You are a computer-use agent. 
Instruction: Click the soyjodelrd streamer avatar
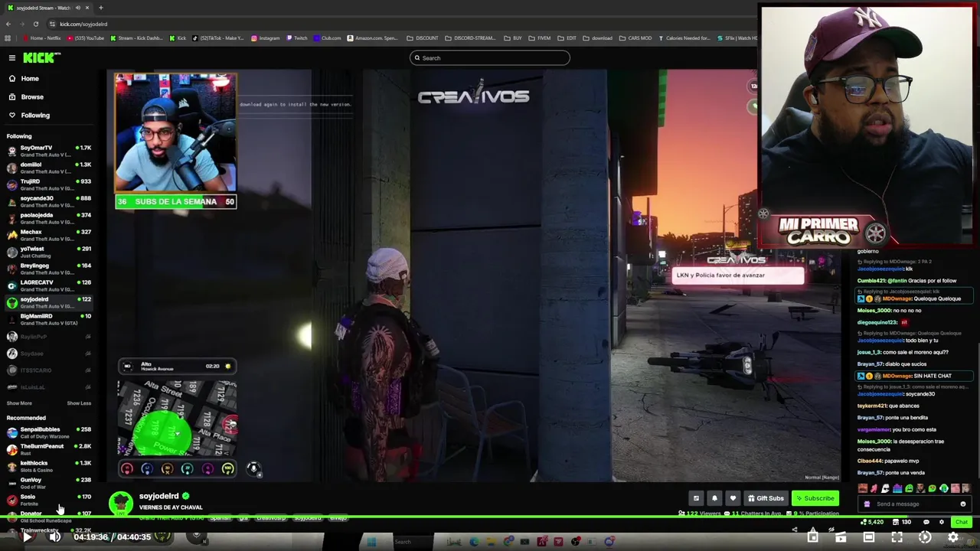click(120, 503)
